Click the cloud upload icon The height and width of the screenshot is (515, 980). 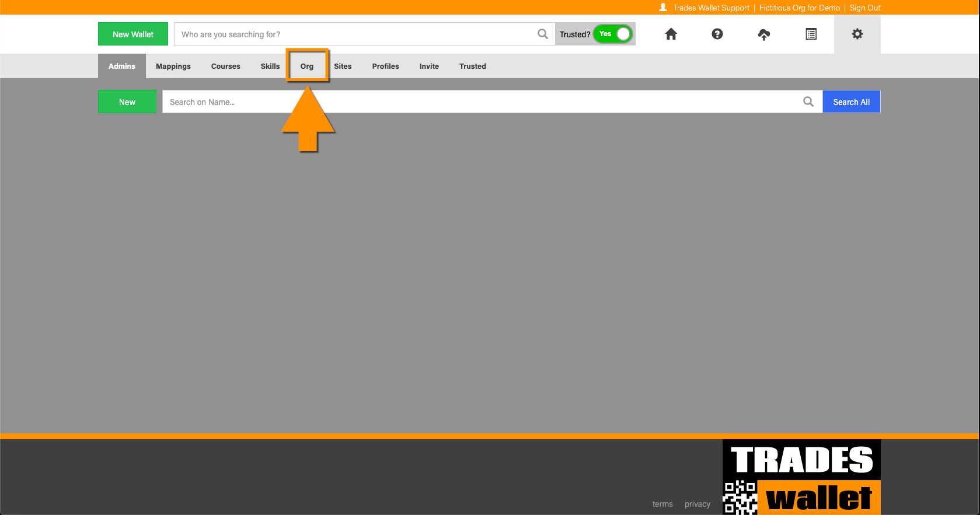pyautogui.click(x=763, y=34)
